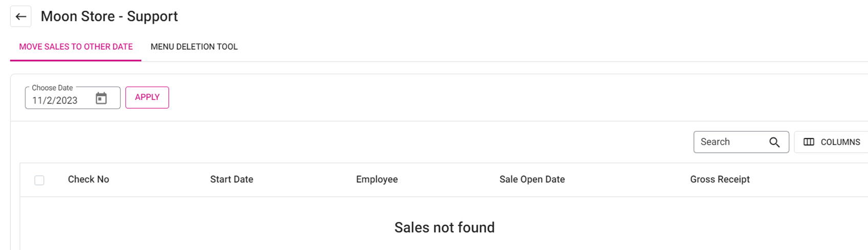This screenshot has width=868, height=250.
Task: Open the calendar date picker icon
Action: (101, 98)
